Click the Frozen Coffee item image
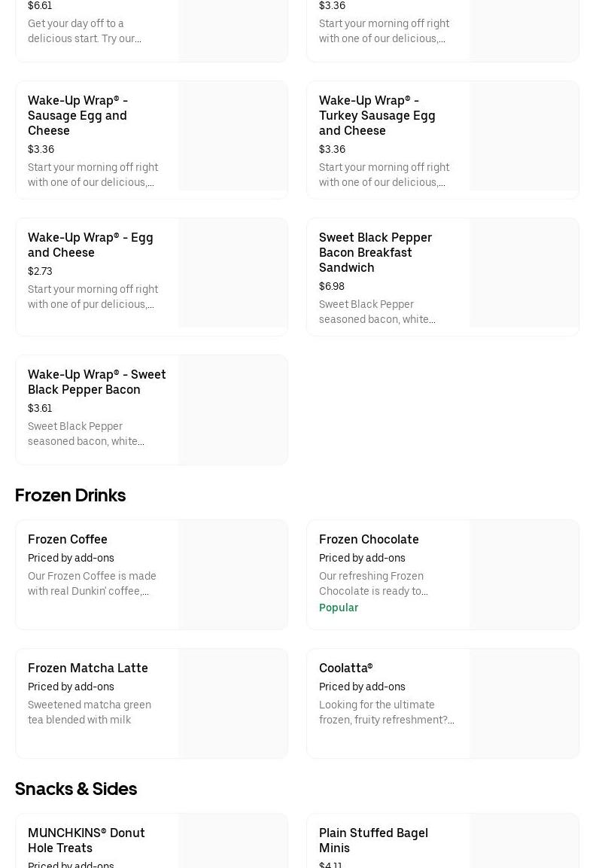 coord(233,574)
